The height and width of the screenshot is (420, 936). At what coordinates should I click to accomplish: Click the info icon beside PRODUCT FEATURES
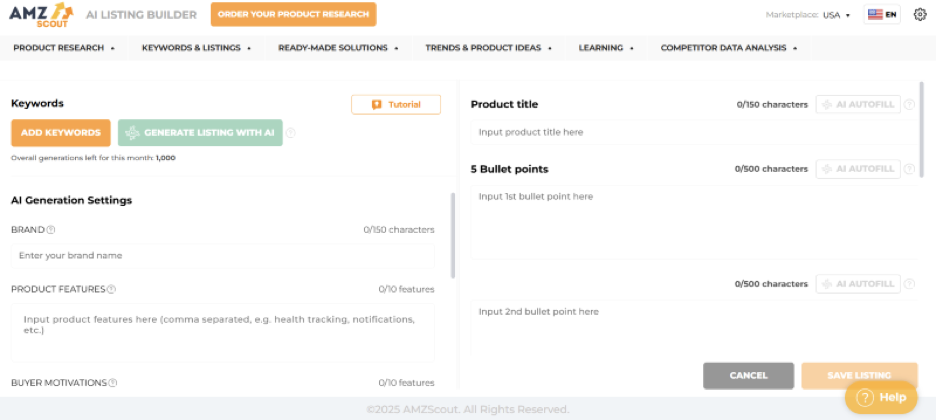111,290
